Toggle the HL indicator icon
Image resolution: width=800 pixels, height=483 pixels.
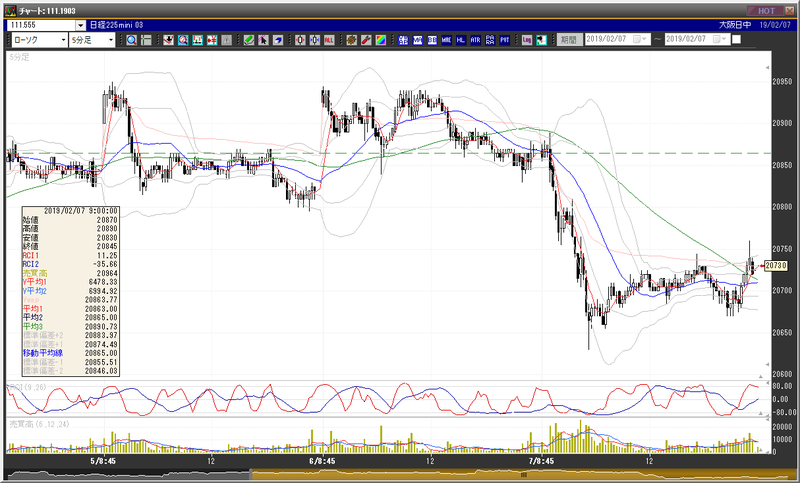(461, 40)
